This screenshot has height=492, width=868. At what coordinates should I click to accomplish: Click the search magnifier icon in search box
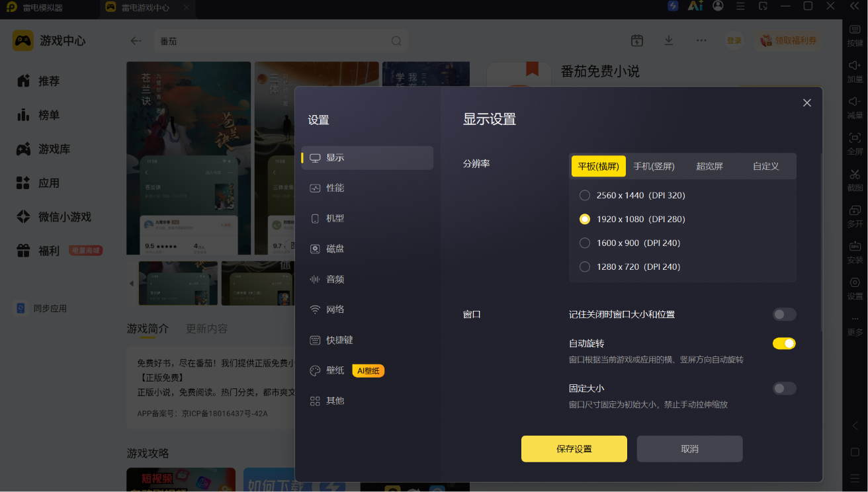click(396, 41)
